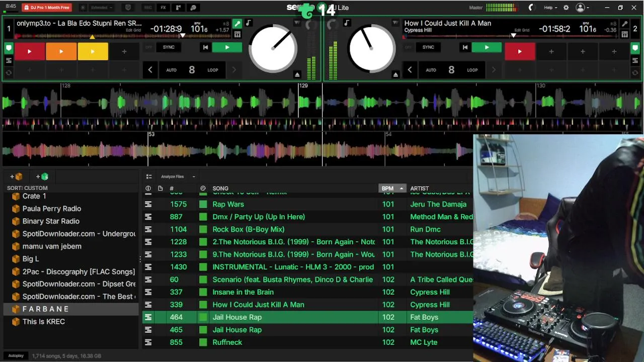Click the grid icon on deck 1
The width and height of the screenshot is (644, 362).
pyautogui.click(x=237, y=34)
